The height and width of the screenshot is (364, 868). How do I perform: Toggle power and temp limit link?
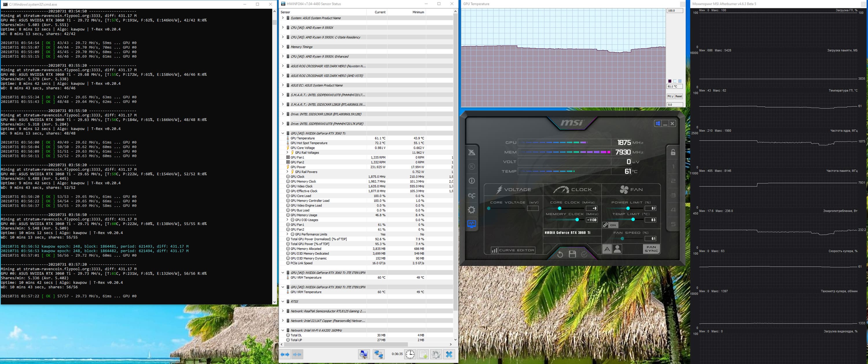(x=610, y=225)
